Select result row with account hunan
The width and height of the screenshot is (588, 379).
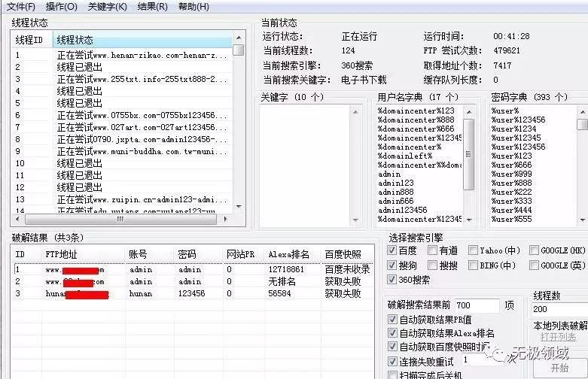click(x=193, y=293)
